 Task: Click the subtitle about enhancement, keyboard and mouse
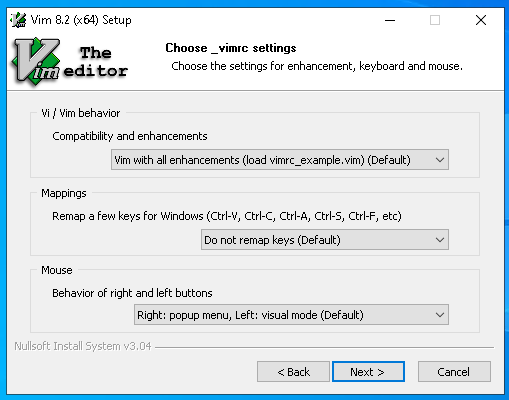317,66
